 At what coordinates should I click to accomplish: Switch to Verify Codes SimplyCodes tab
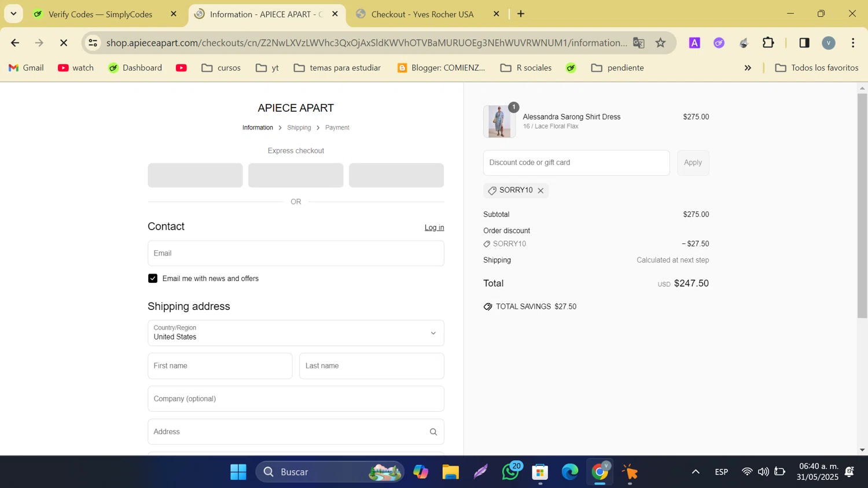(100, 14)
